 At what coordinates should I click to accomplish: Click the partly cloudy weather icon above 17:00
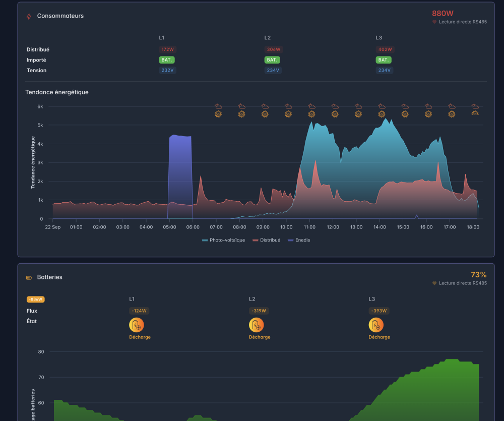[452, 106]
